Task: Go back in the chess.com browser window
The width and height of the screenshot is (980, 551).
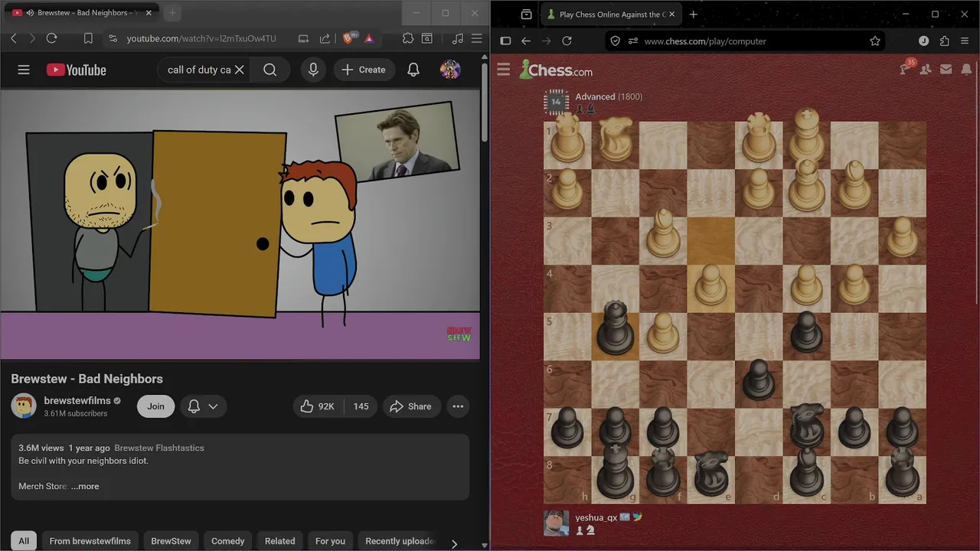Action: coord(526,41)
